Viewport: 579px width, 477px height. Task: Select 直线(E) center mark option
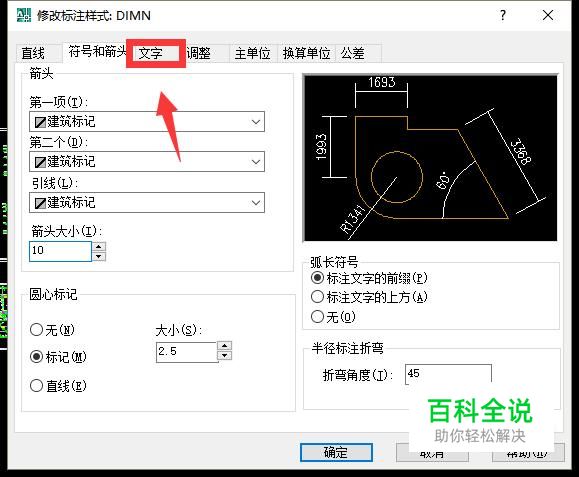[58, 386]
